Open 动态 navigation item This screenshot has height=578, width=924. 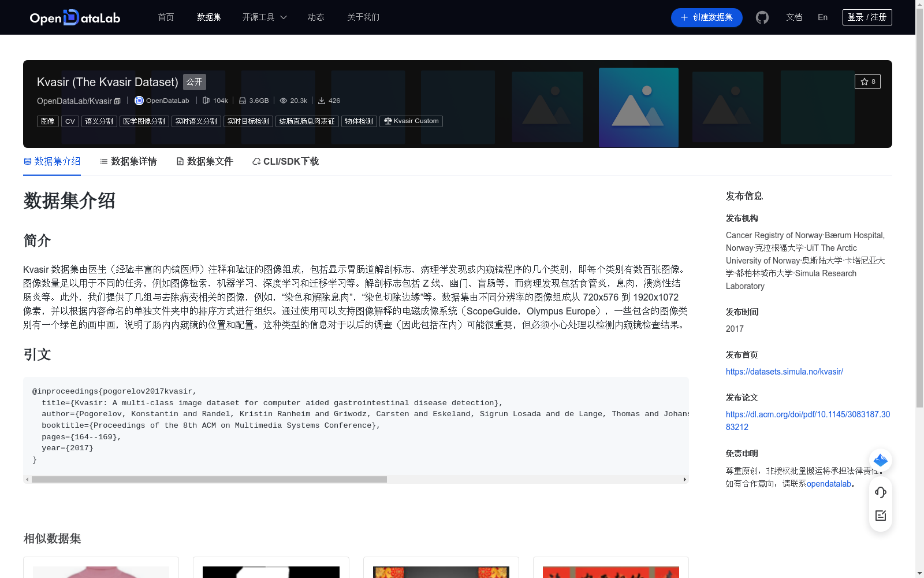(316, 17)
